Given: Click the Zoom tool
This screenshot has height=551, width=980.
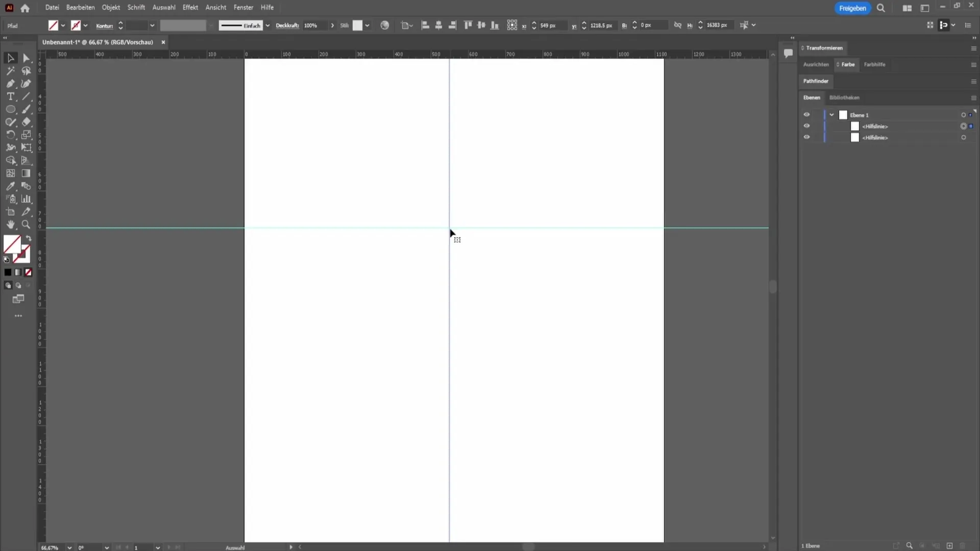Looking at the screenshot, I should coord(26,224).
